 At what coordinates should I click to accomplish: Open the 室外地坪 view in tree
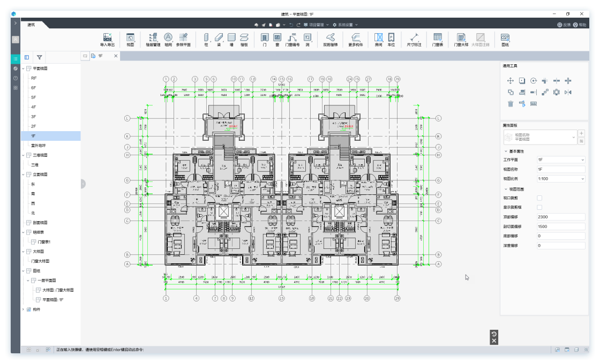click(38, 145)
